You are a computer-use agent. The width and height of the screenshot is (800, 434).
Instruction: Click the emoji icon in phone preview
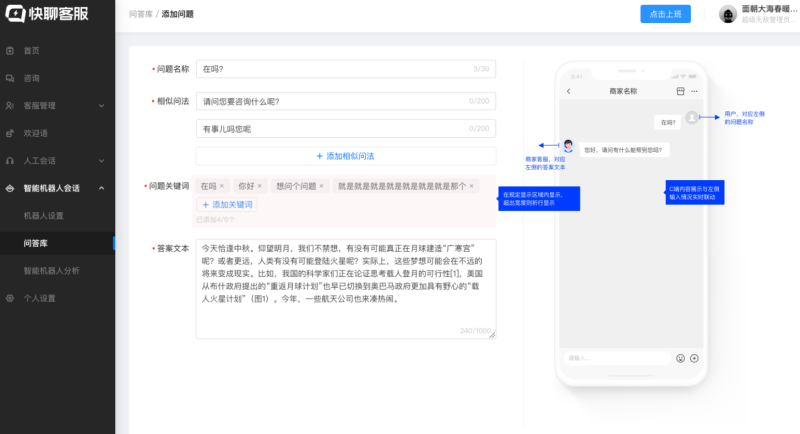coord(680,359)
